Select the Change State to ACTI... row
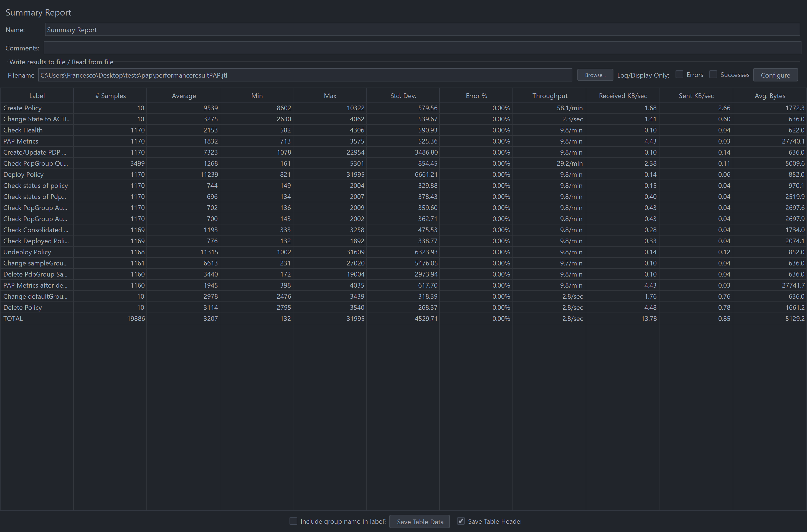This screenshot has height=532, width=807. pyautogui.click(x=37, y=119)
